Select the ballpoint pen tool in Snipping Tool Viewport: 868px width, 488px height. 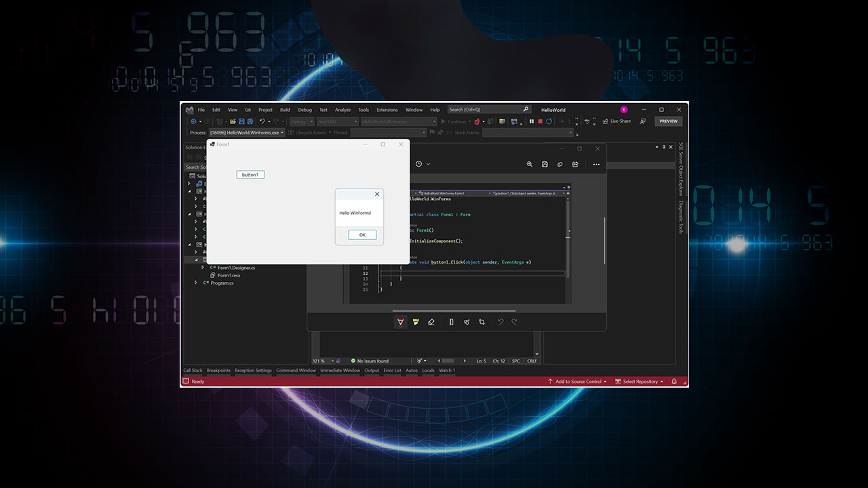coord(401,322)
